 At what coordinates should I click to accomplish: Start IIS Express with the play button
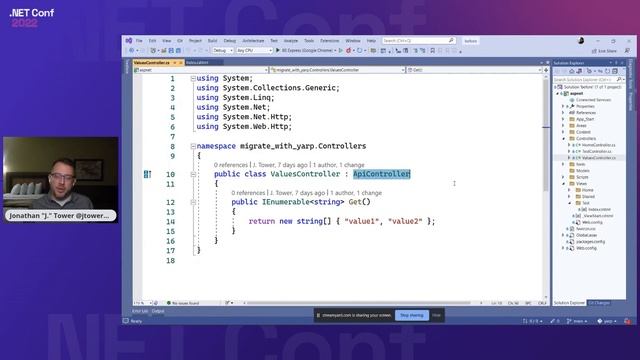pos(278,51)
